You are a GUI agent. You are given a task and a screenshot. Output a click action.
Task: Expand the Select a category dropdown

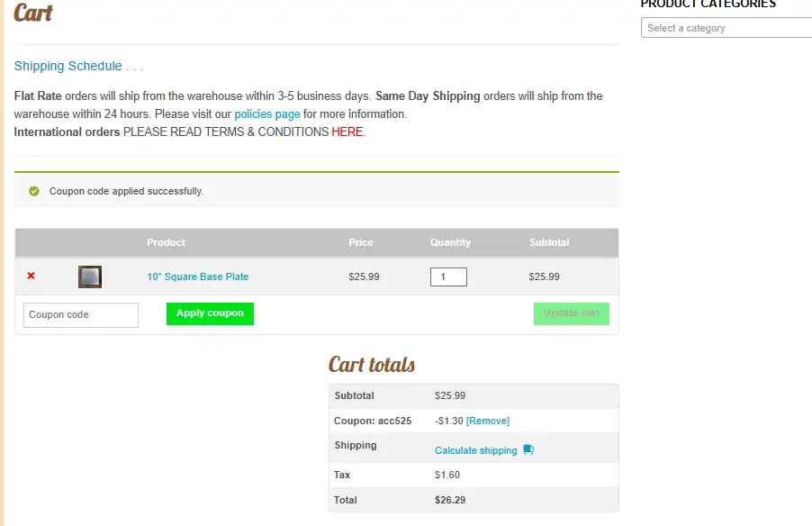tap(727, 28)
